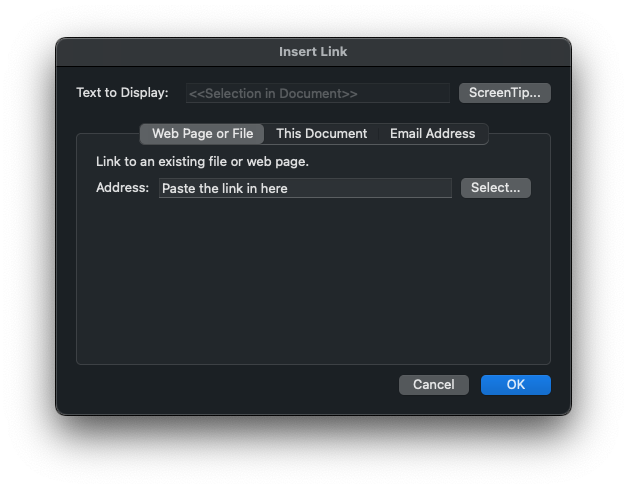627x489 pixels.
Task: Select the Web Page or File tab
Action: [202, 134]
